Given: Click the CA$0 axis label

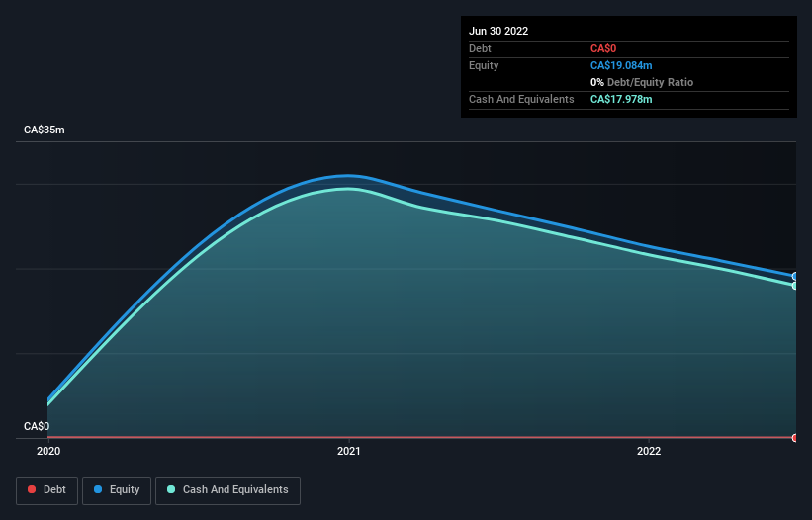Looking at the screenshot, I should pyautogui.click(x=37, y=426).
